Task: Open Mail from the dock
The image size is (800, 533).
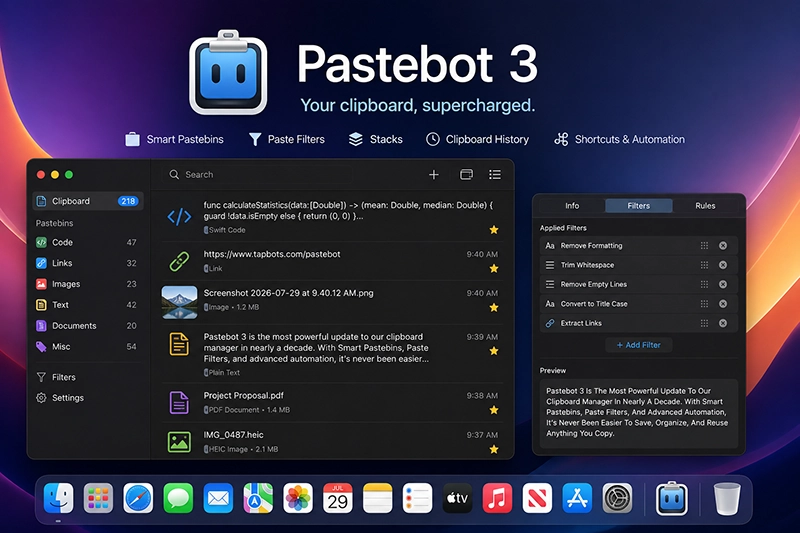Action: click(x=218, y=498)
